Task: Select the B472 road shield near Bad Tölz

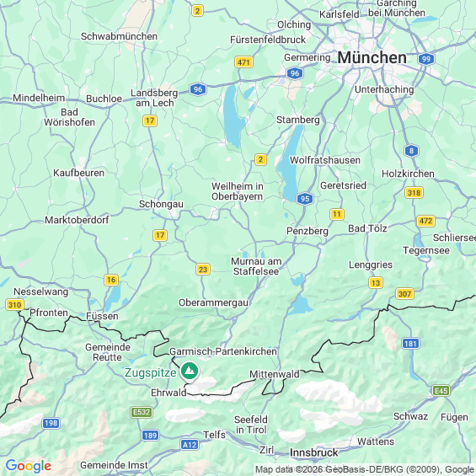Action: [x=425, y=221]
